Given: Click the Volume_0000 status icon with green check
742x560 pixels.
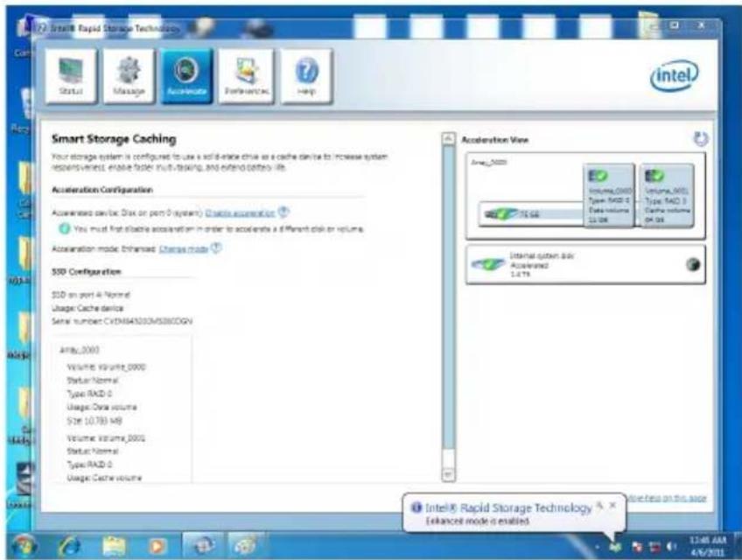Looking at the screenshot, I should tap(598, 176).
